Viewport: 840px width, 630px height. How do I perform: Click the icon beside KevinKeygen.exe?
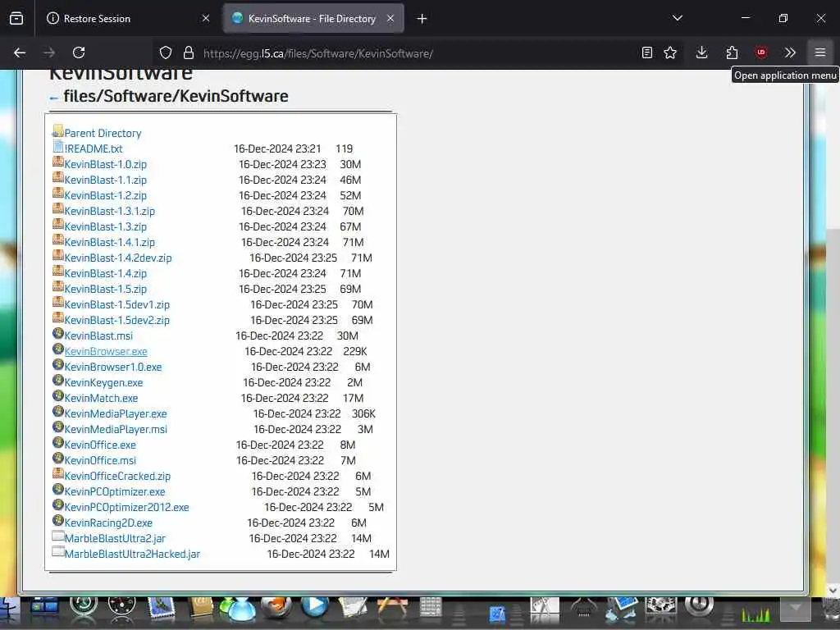point(58,381)
